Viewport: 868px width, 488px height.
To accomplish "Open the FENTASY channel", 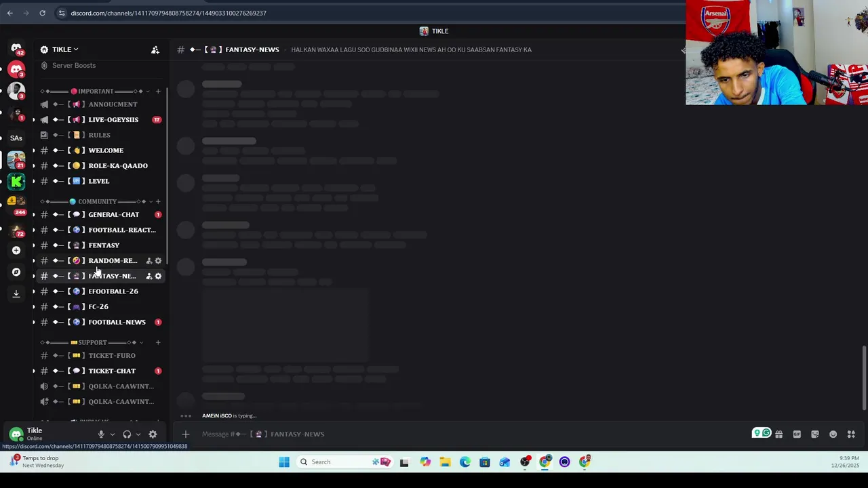I will click(x=100, y=245).
